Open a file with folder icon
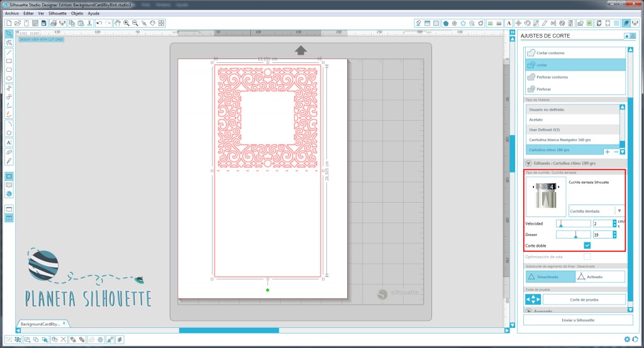The image size is (644, 348). (18, 23)
